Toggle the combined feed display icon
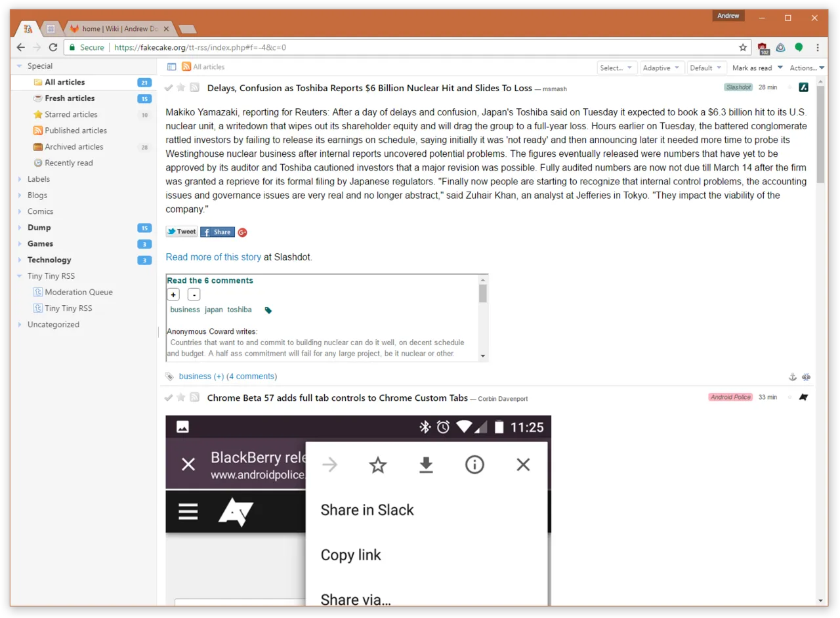This screenshot has height=618, width=840. click(172, 67)
